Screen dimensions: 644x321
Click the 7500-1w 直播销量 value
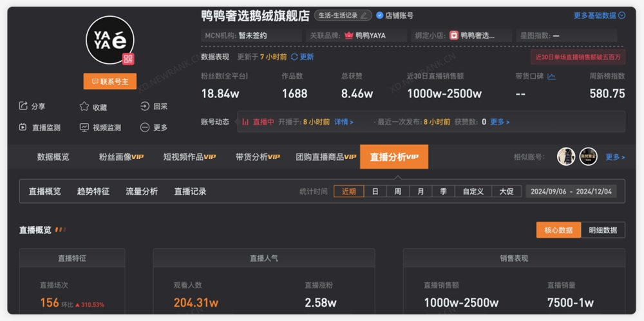pos(570,303)
